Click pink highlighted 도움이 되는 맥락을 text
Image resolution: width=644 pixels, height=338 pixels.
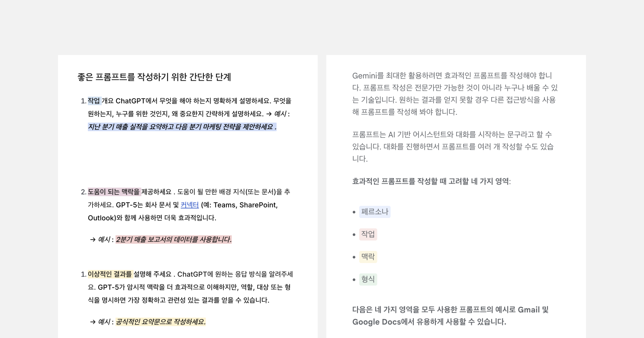tap(114, 192)
